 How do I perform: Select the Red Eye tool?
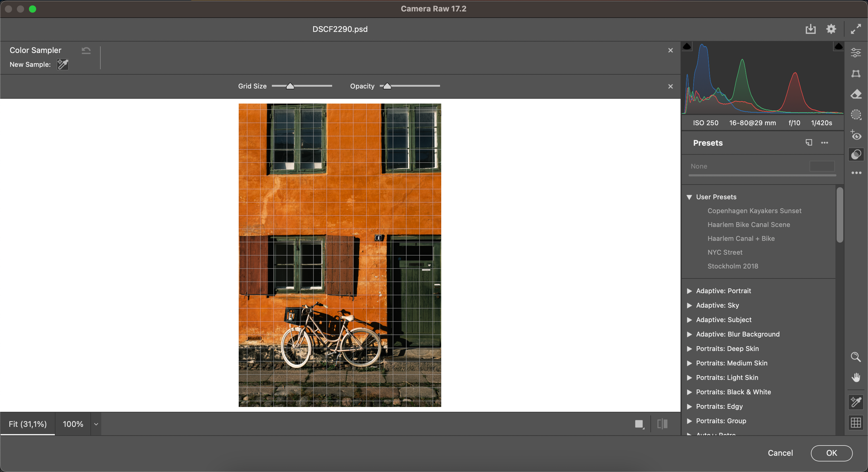tap(856, 136)
